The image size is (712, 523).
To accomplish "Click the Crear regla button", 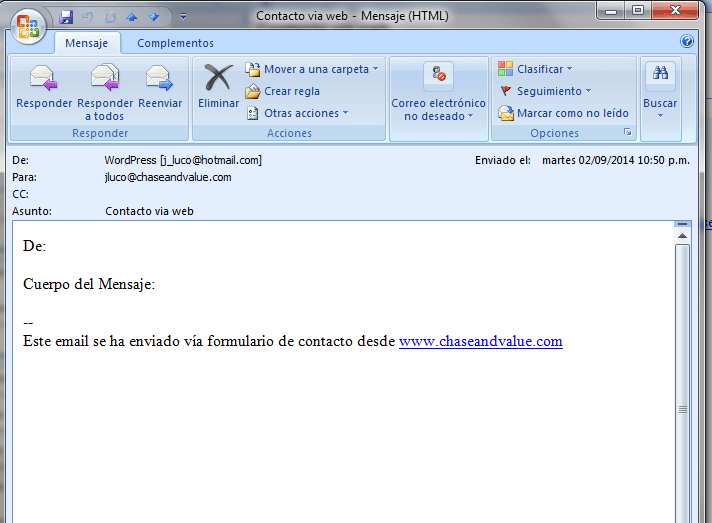I will 283,91.
